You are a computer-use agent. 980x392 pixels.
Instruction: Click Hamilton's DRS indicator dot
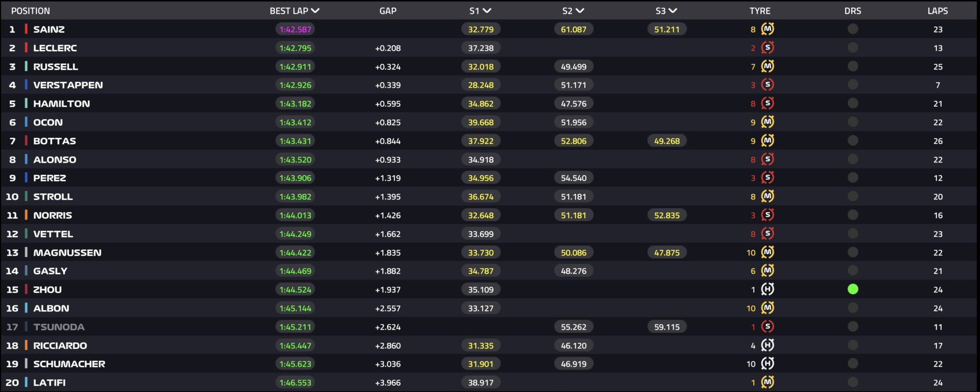853,103
